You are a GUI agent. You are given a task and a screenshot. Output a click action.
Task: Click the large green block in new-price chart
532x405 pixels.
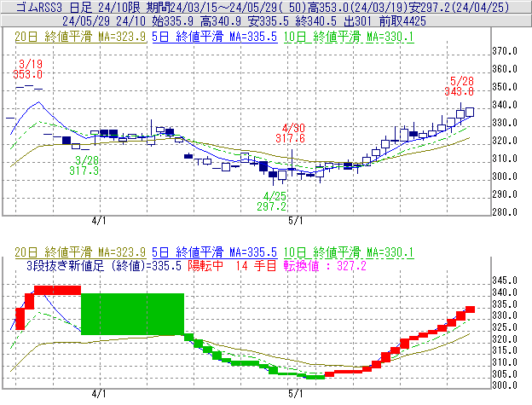(133, 314)
